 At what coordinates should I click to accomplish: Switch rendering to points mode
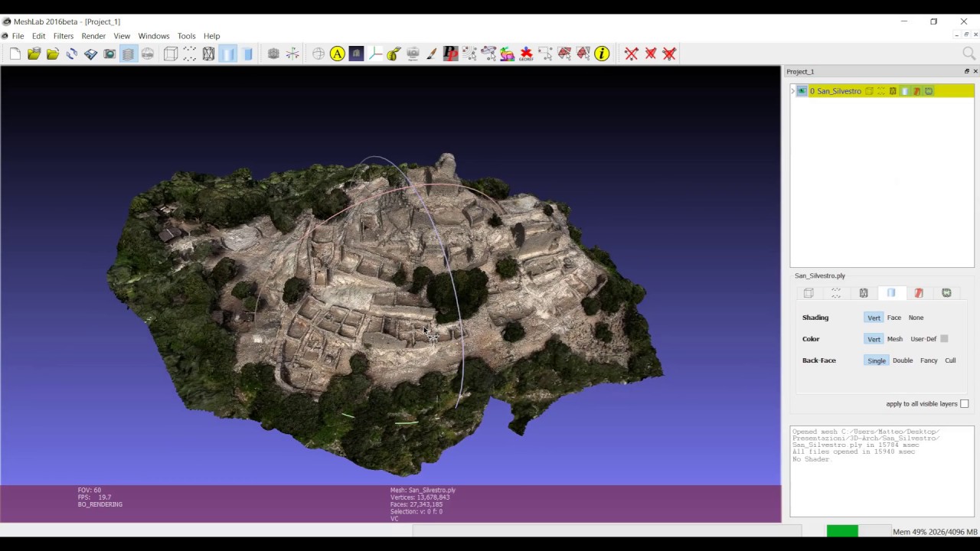tap(189, 53)
